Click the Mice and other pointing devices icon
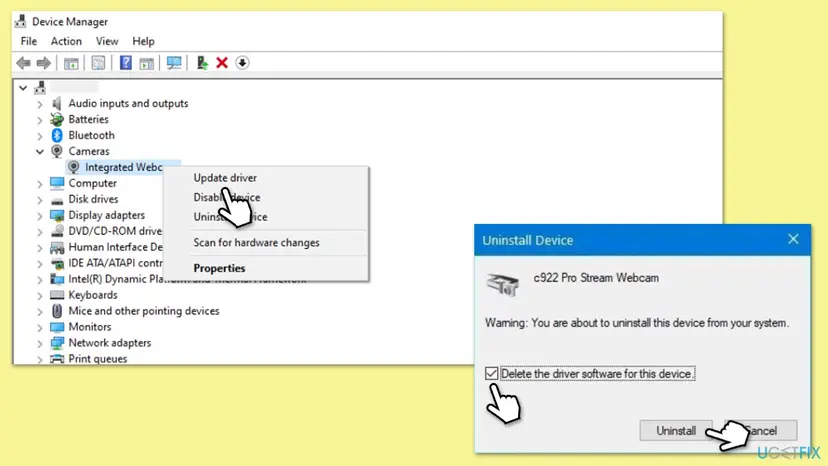 pyautogui.click(x=57, y=311)
